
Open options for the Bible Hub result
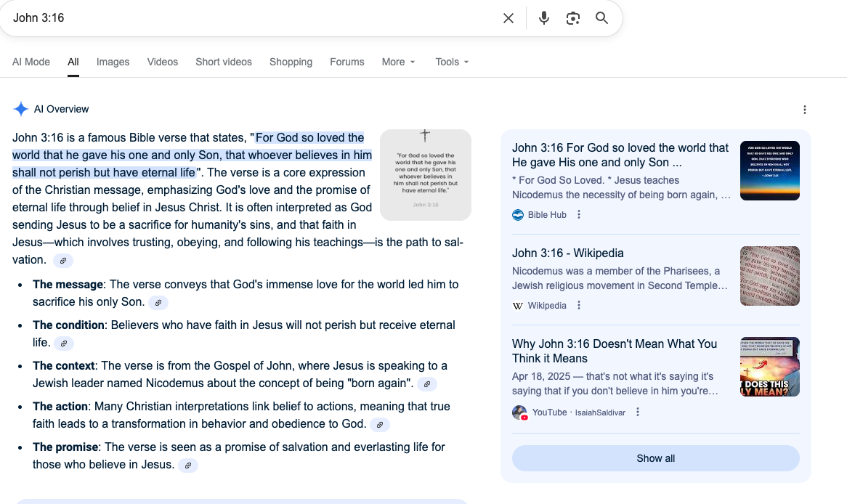(578, 214)
